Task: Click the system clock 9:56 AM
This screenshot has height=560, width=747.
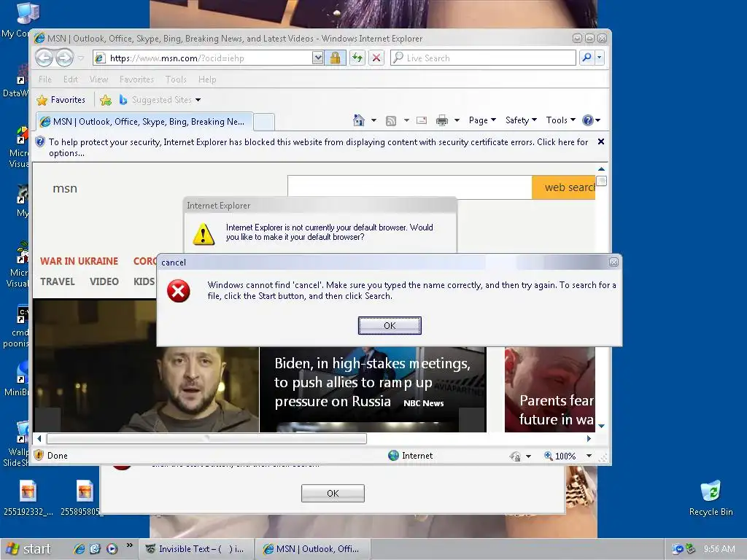Action: tap(719, 549)
